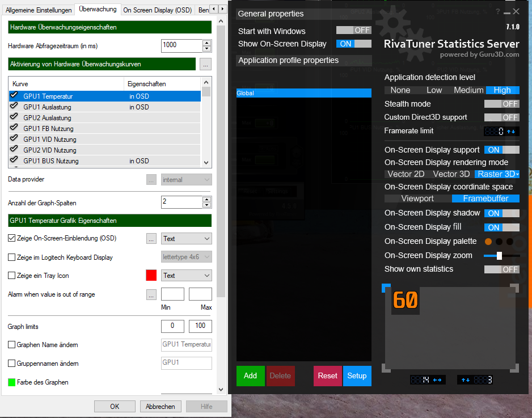This screenshot has height=418, width=532.
Task: Open options next to Aktivierung von Hardware Überwachungskurven
Action: (206, 64)
